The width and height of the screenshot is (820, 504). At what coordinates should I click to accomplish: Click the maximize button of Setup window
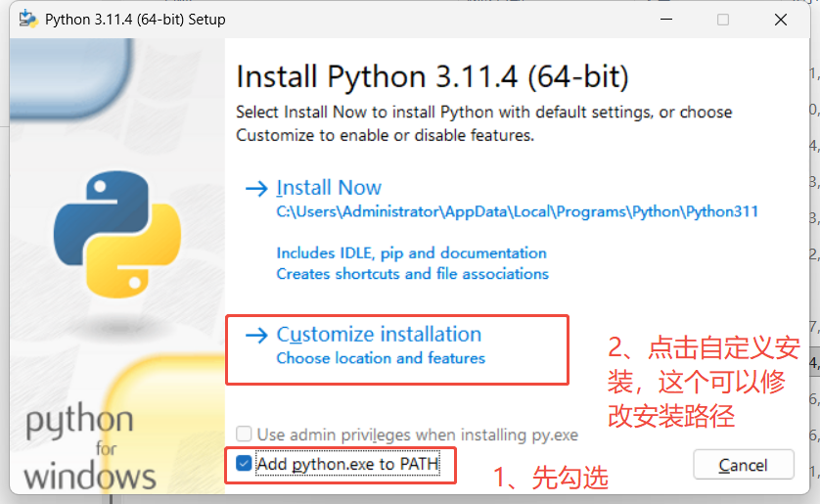coord(723,20)
